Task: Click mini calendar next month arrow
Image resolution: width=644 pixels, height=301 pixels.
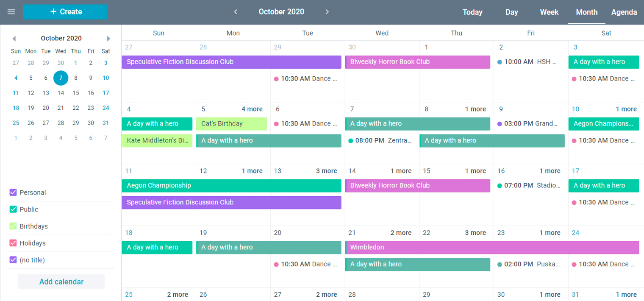Action: (108, 39)
